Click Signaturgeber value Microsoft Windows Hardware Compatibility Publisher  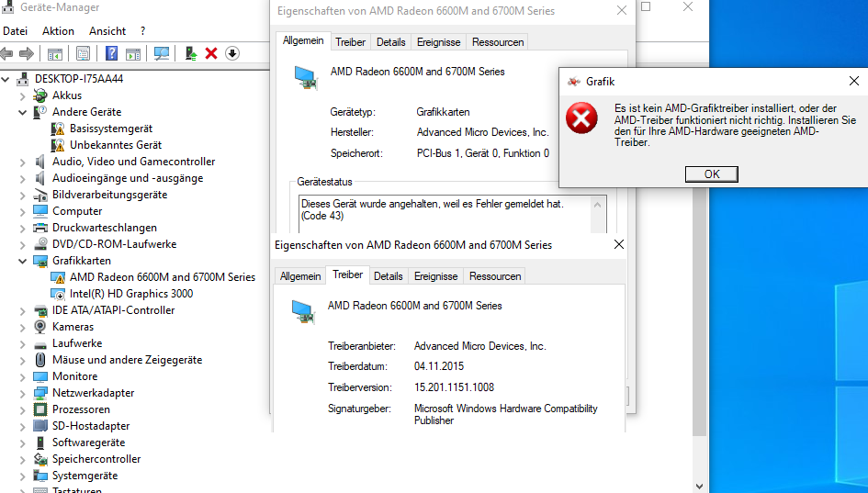pos(505,414)
